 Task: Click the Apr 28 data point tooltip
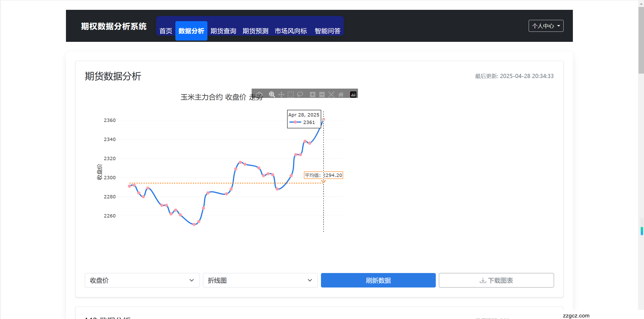click(x=304, y=119)
